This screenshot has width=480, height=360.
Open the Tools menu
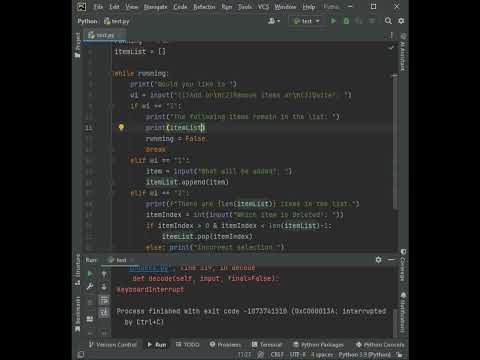245,7
